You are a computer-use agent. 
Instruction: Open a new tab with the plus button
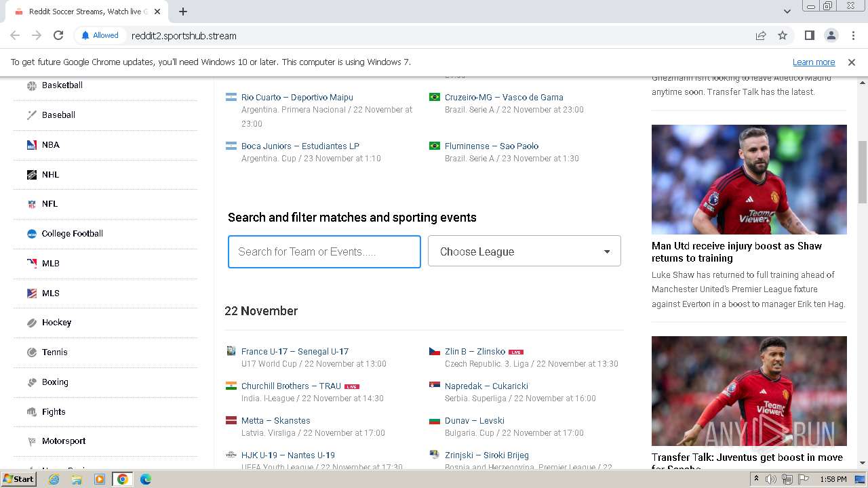tap(183, 12)
